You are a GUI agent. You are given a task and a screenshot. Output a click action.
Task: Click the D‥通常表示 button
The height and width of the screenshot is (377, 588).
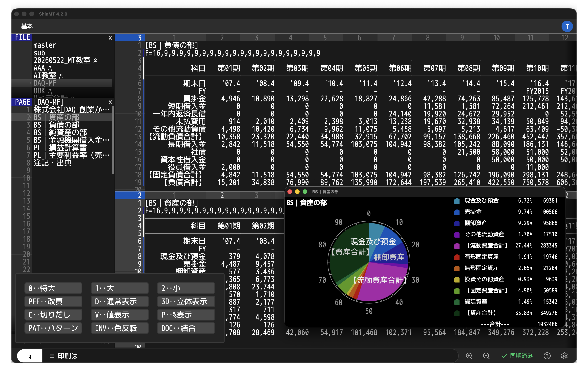click(120, 301)
